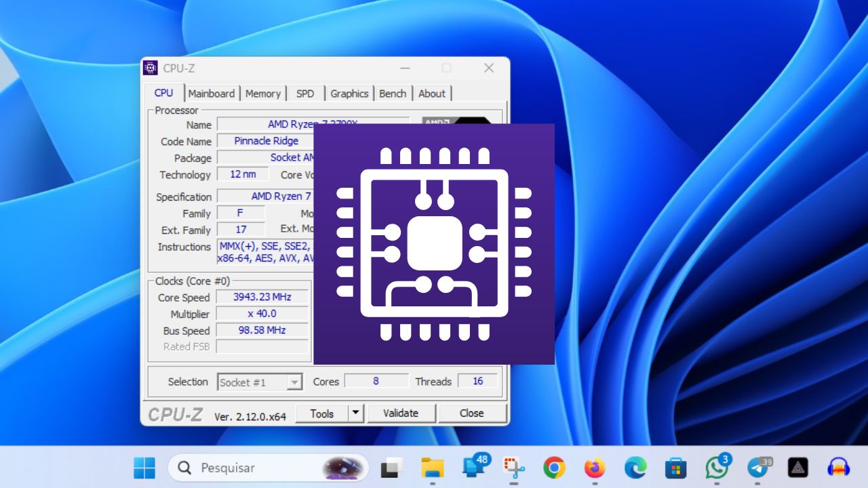Viewport: 868px width, 488px height.
Task: Click the Pesquisar search box
Action: coord(269,468)
